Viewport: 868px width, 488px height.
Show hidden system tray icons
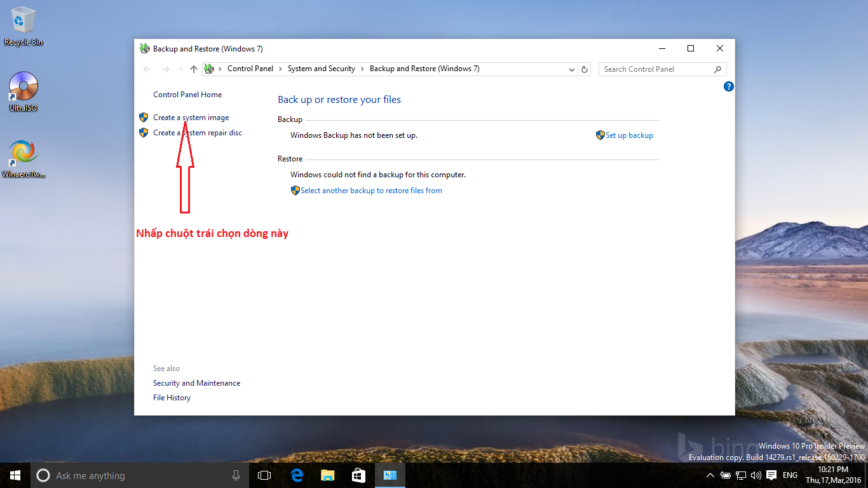pyautogui.click(x=710, y=475)
